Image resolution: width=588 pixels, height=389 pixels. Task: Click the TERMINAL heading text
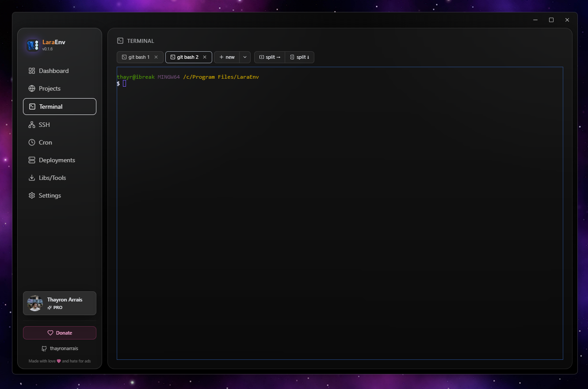[x=141, y=41]
